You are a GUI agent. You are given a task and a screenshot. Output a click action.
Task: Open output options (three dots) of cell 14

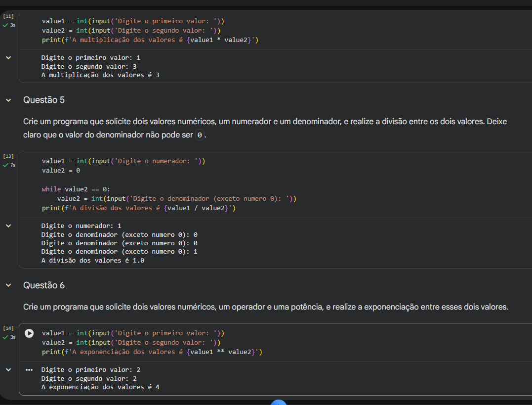click(29, 370)
